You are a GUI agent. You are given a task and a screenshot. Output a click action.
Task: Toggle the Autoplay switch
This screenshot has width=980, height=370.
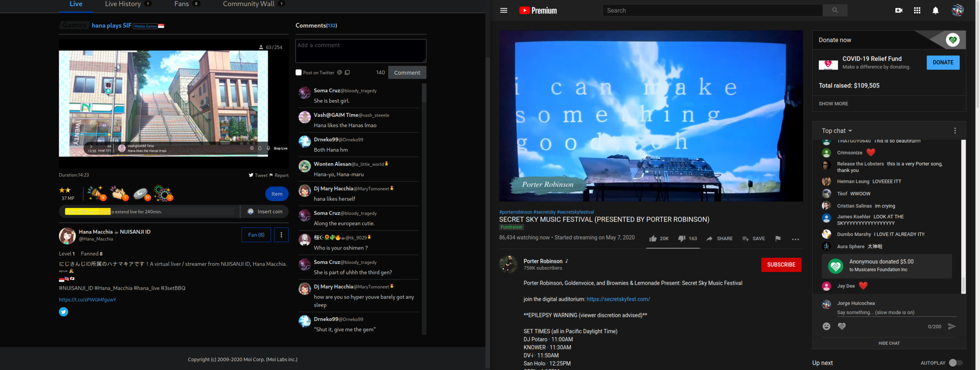(x=955, y=363)
